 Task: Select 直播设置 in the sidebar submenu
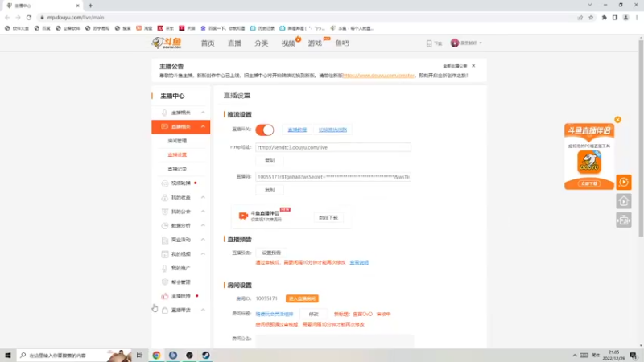tap(177, 154)
